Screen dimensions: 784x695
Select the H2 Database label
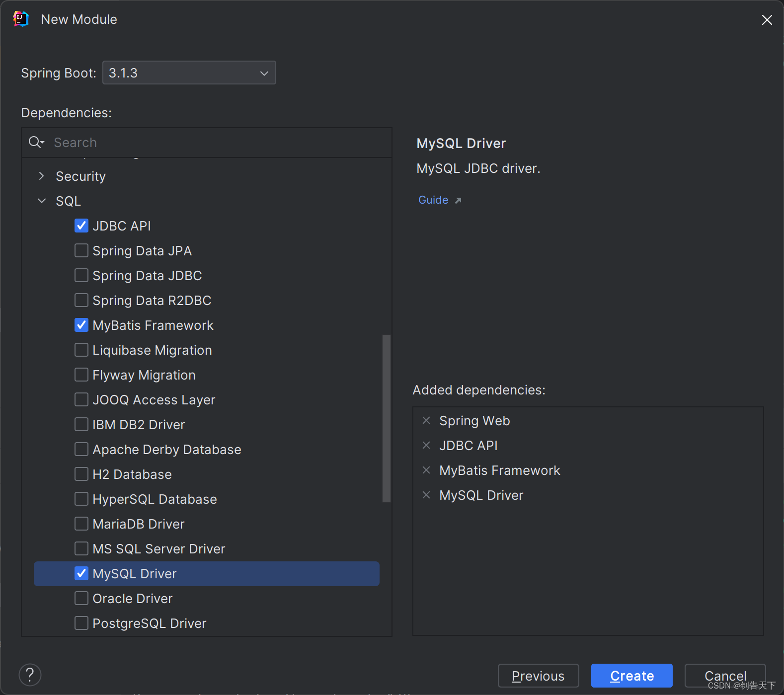point(132,474)
